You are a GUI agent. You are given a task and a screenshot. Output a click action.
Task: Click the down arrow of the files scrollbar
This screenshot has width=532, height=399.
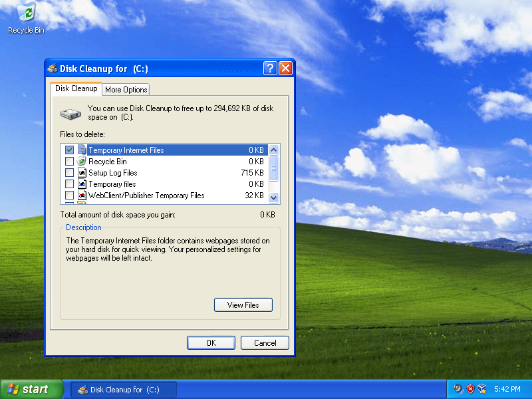(273, 197)
